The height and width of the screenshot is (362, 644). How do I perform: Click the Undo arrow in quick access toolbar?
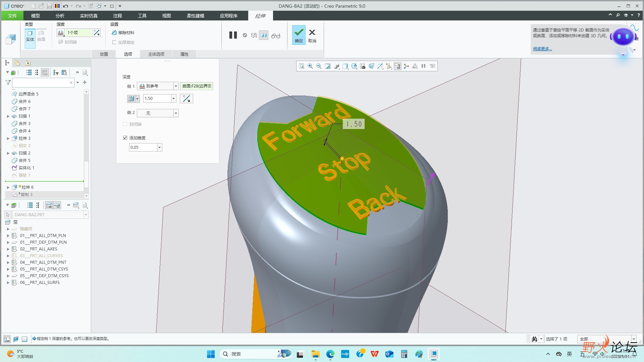(x=65, y=6)
